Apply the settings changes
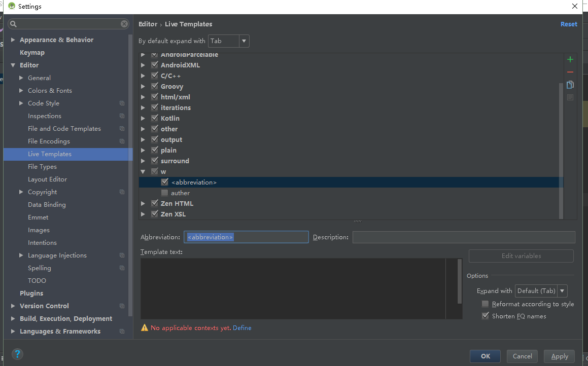The width and height of the screenshot is (588, 366). [560, 356]
